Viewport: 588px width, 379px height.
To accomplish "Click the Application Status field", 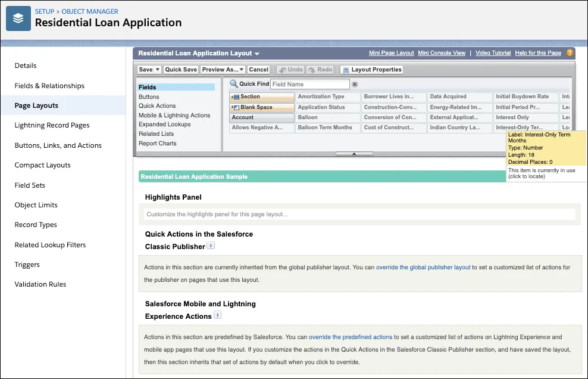I will tap(328, 107).
